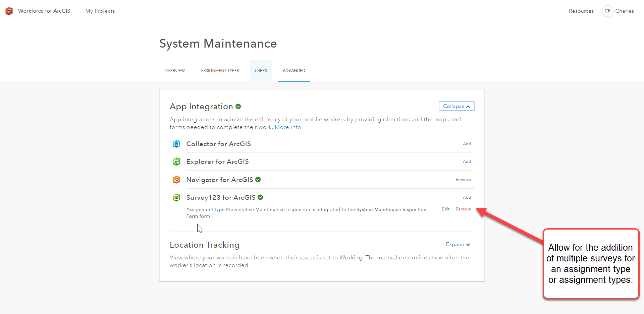Open the Charles account menu
Screen dimensions: 644x314
click(625, 11)
